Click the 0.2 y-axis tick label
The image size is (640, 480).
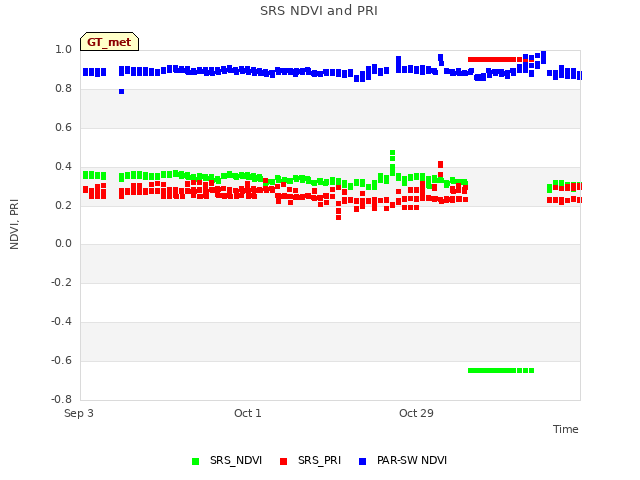[63, 205]
